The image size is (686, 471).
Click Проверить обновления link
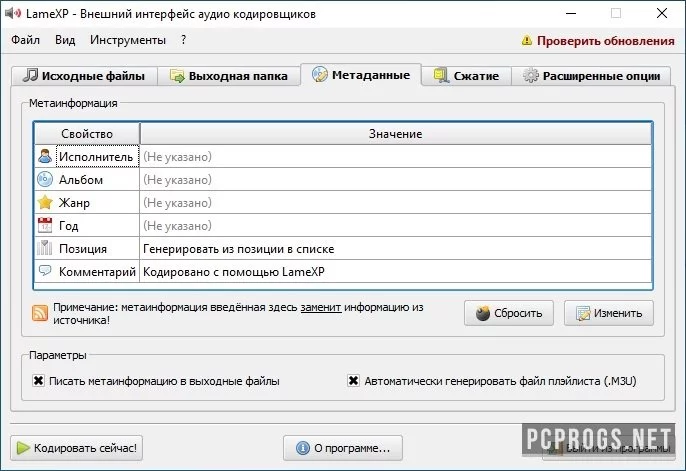point(606,41)
